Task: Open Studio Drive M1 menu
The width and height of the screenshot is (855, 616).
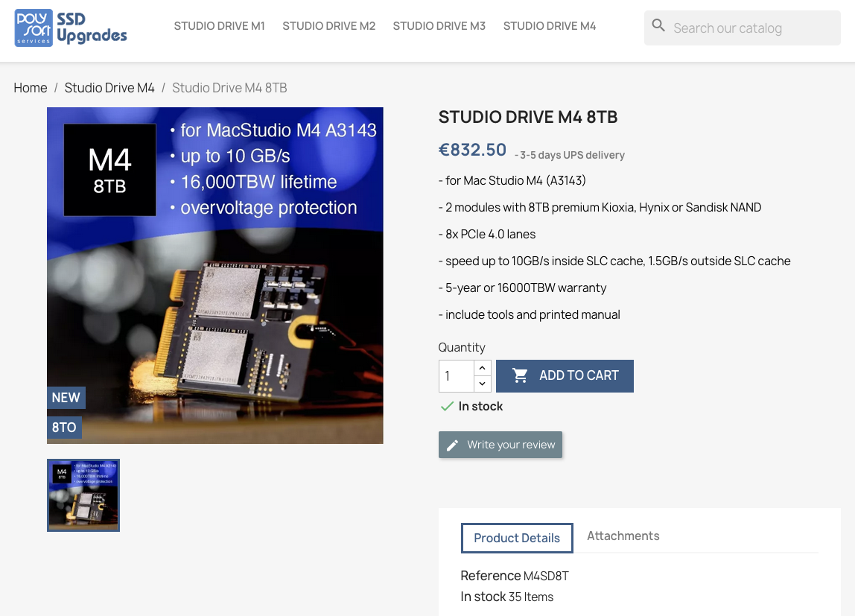Action: [219, 25]
